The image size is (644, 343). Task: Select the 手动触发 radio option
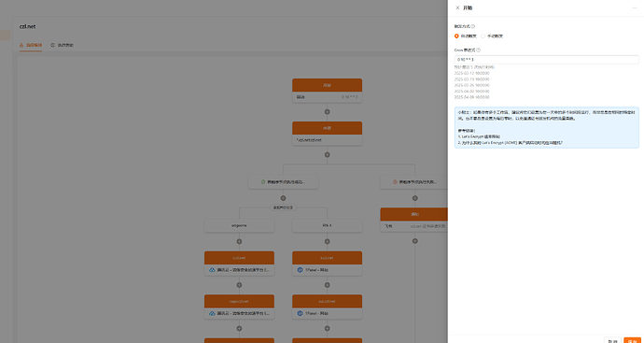[492, 36]
